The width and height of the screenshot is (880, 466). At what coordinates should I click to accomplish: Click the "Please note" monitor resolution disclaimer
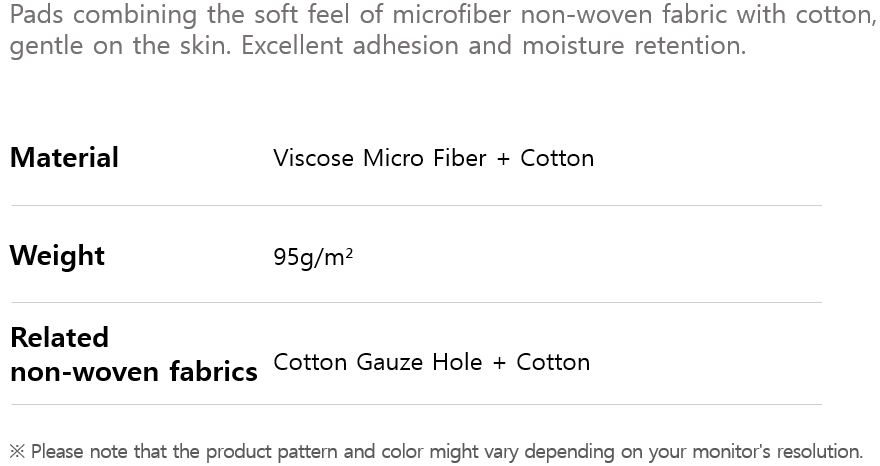point(446,452)
